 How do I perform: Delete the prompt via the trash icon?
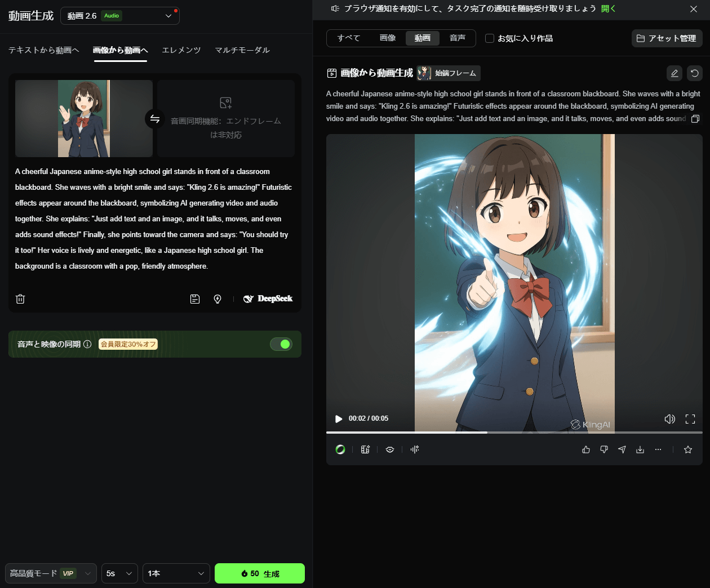click(20, 299)
